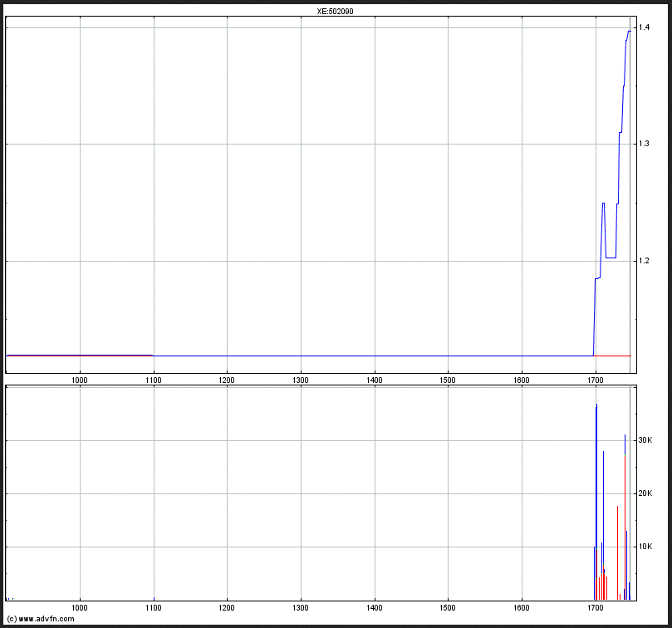
Task: Click the 1400 time label under the price chart
Action: point(374,380)
